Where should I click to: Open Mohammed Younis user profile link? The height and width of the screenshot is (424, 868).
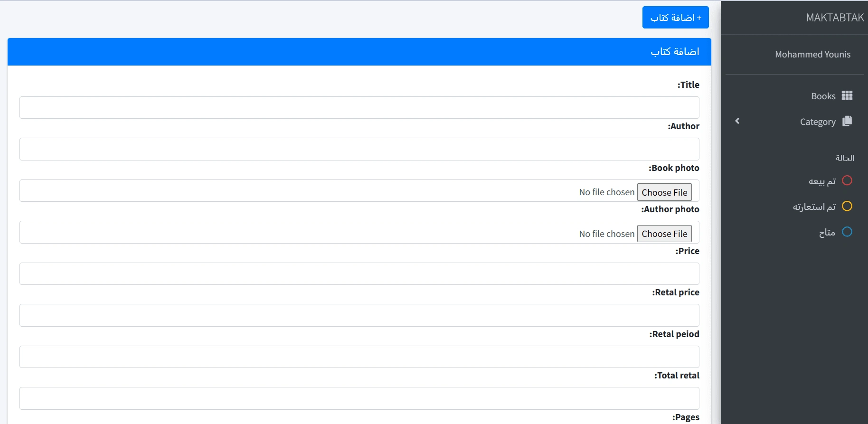pos(812,54)
